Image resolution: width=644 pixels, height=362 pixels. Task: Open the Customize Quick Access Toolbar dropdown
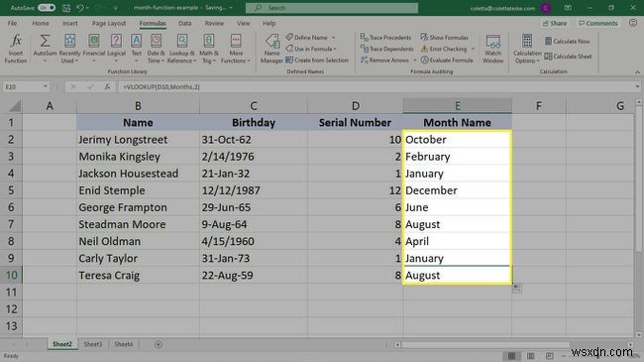pos(115,8)
